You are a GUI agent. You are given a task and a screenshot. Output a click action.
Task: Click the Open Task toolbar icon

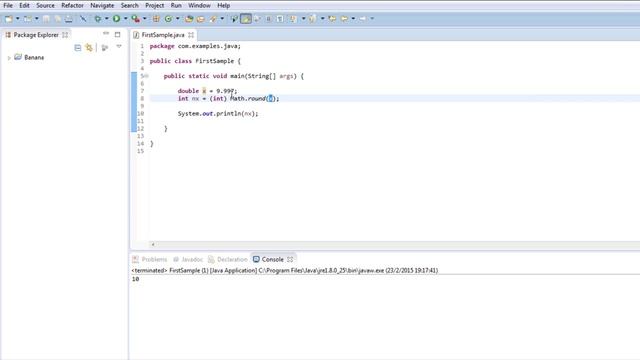[x=200, y=19]
